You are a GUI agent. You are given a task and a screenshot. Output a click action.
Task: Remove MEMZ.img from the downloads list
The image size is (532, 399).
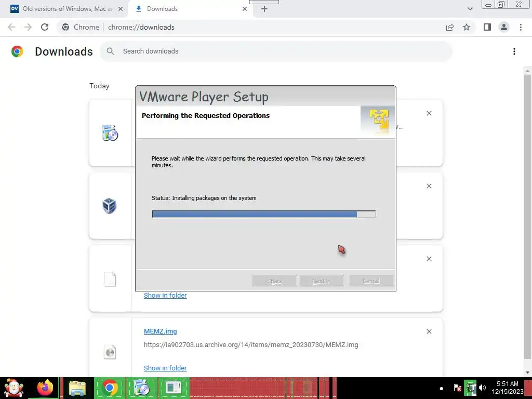(429, 331)
